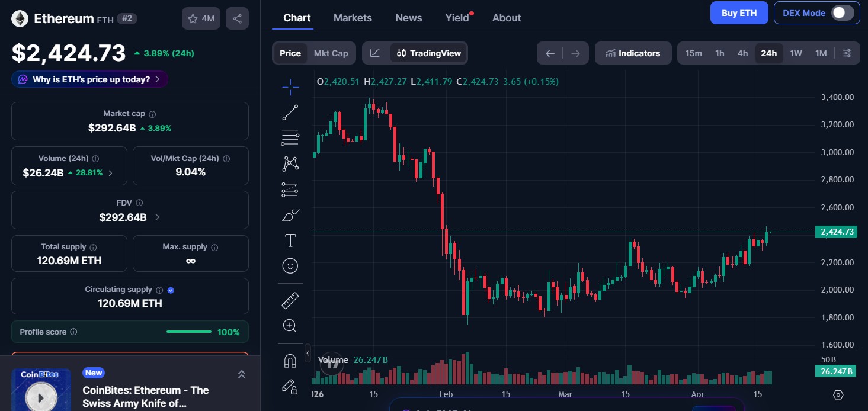Collapse the drawing toolbar with side chevron
Image resolution: width=868 pixels, height=411 pixels.
pyautogui.click(x=308, y=353)
